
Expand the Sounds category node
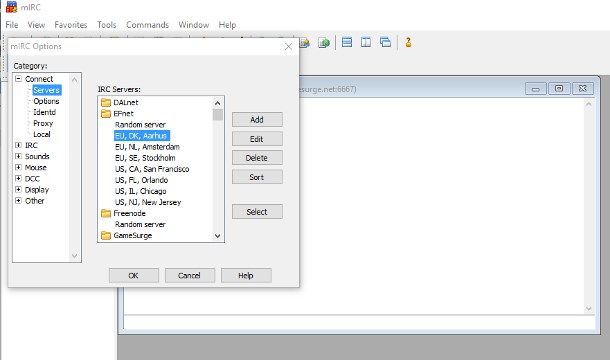(x=18, y=156)
